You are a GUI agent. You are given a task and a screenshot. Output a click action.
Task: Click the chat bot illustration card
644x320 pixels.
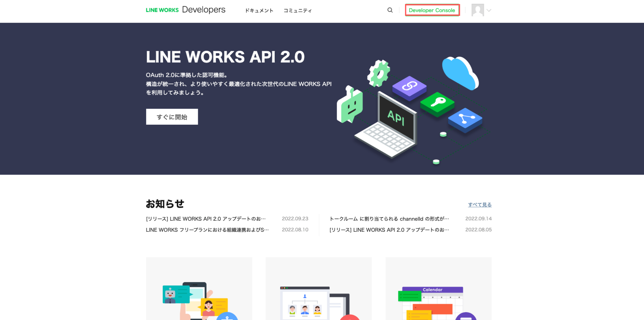coord(199,289)
